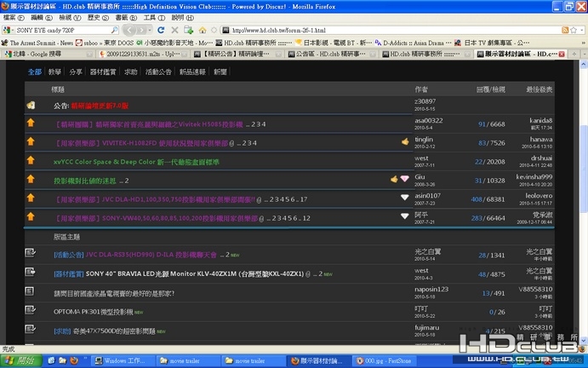Click the diamond digest icon on SONY-VW40 thread row
The image size is (588, 368).
pos(405,216)
